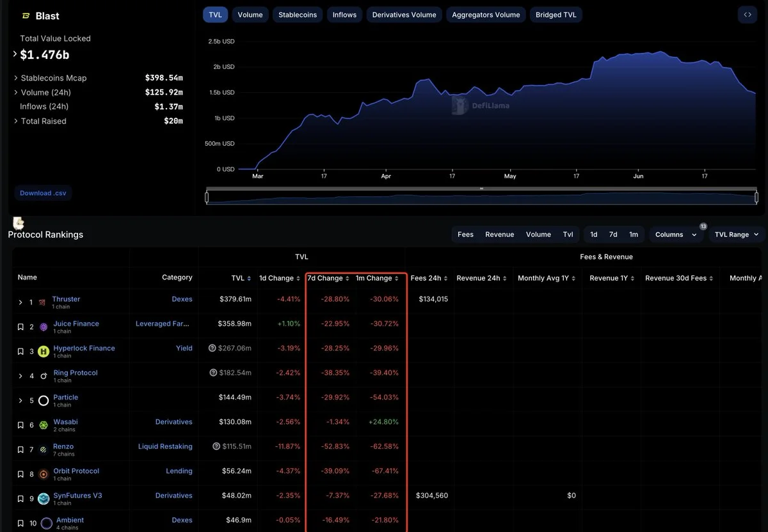Toggle the Stablecoins chart series
This screenshot has width=768, height=532.
click(298, 15)
